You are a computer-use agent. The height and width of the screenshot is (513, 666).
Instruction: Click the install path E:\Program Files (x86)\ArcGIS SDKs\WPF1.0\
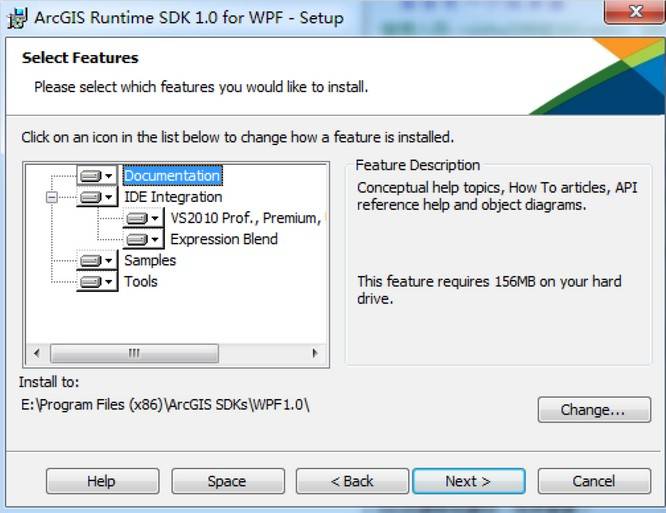[x=165, y=405]
